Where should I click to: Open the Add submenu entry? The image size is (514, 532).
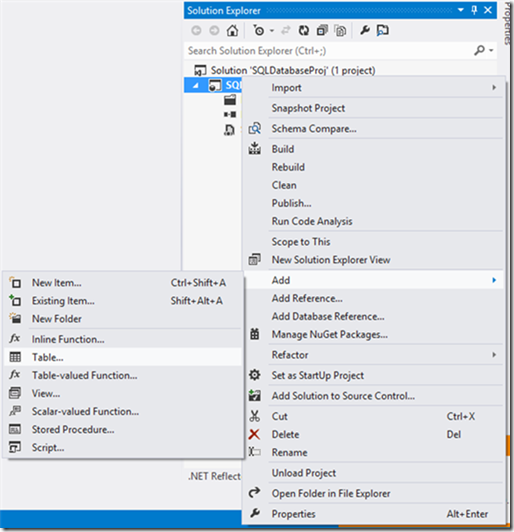(374, 280)
